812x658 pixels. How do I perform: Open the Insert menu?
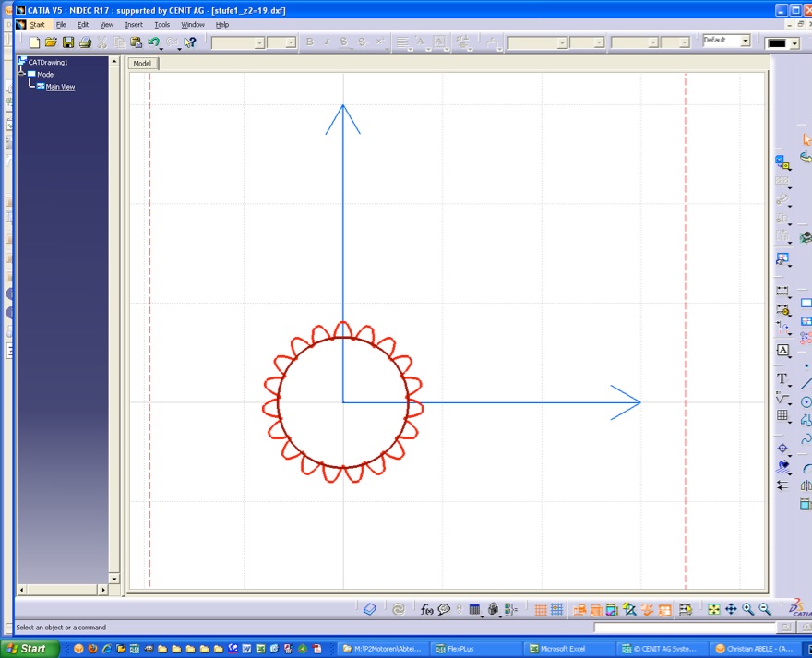pyautogui.click(x=134, y=24)
